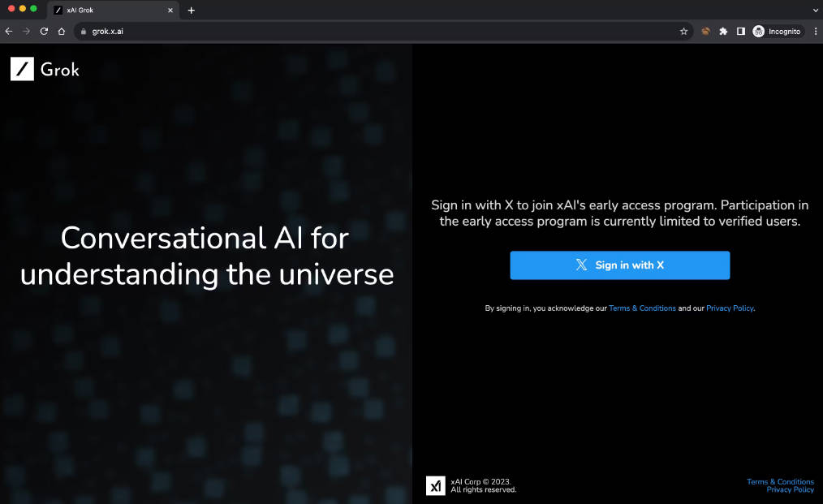823x504 pixels.
Task: Click the back navigation arrow
Action: point(9,31)
